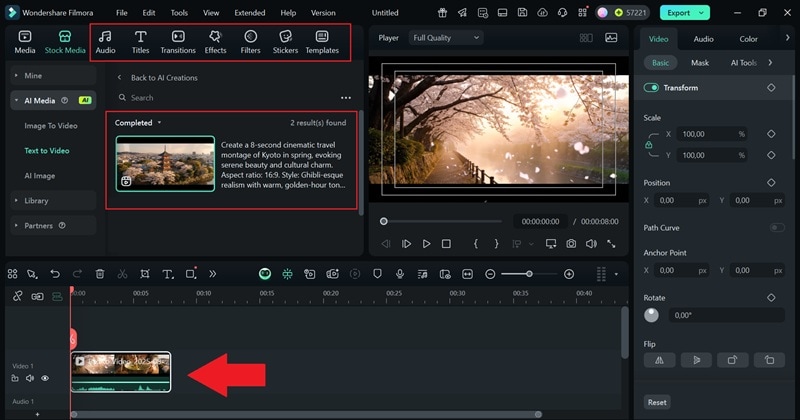Screen dimensions: 800x420
Task: Open the Completed filter dropdown
Action: (x=138, y=123)
